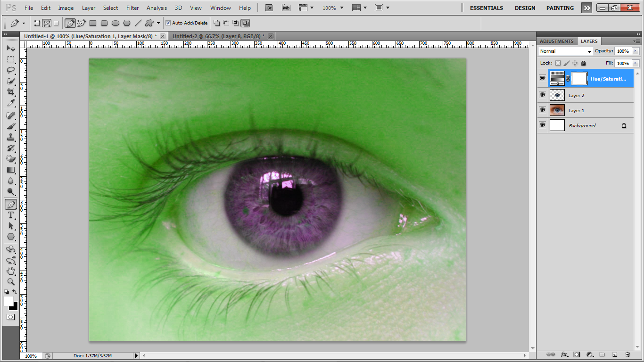Screen dimensions: 644x362
Task: Create a new layer with the page icon
Action: (x=615, y=354)
